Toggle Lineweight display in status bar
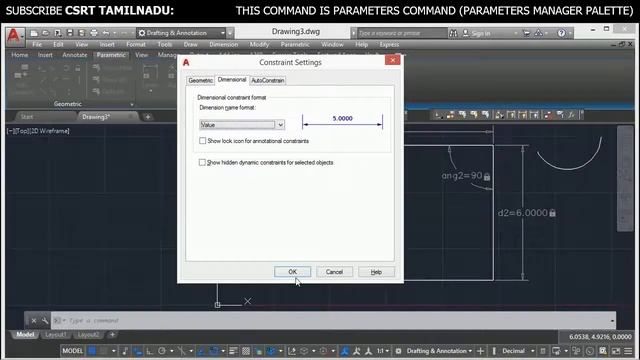Image resolution: width=640 pixels, height=360 pixels. pyautogui.click(x=233, y=351)
